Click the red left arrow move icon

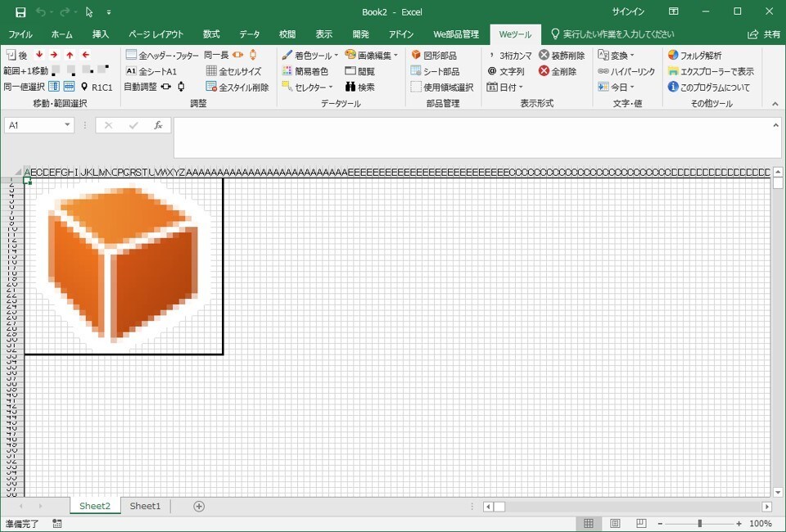pyautogui.click(x=86, y=55)
